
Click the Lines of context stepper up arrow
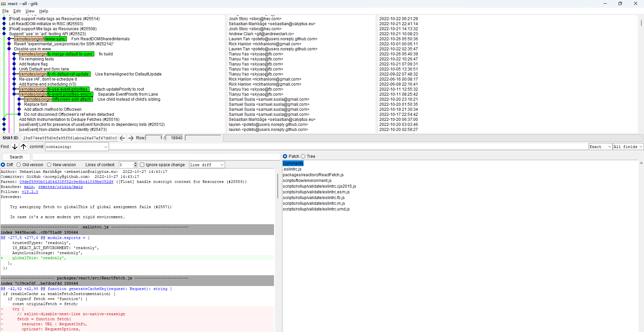[x=135, y=163]
